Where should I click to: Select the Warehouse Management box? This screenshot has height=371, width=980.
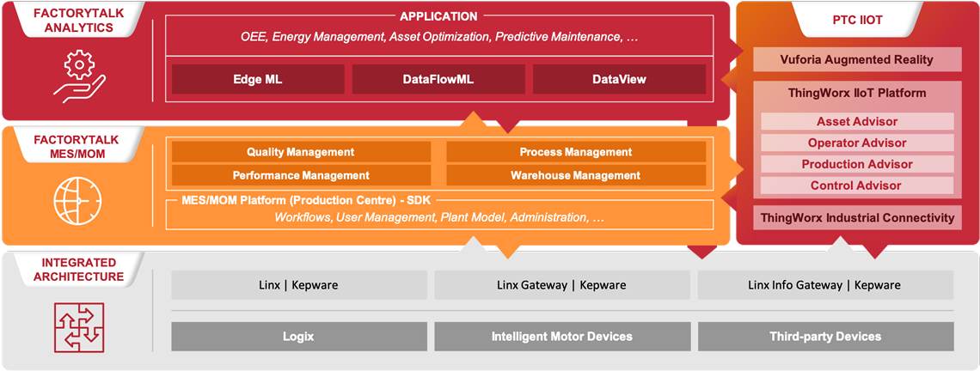(575, 175)
